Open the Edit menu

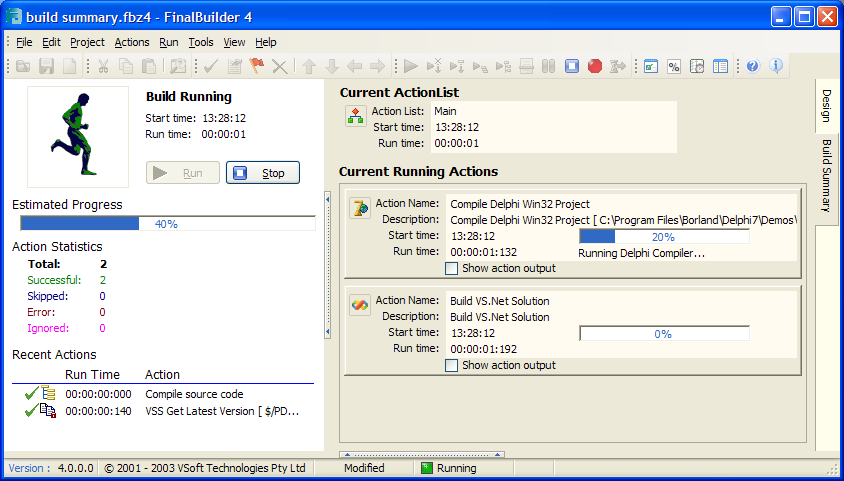tap(52, 42)
